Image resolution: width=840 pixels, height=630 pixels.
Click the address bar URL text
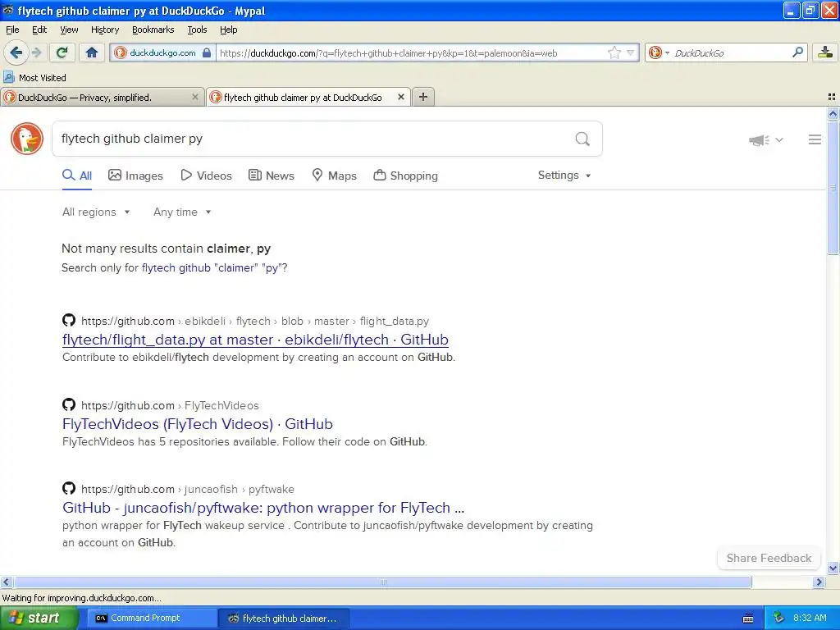(x=388, y=53)
